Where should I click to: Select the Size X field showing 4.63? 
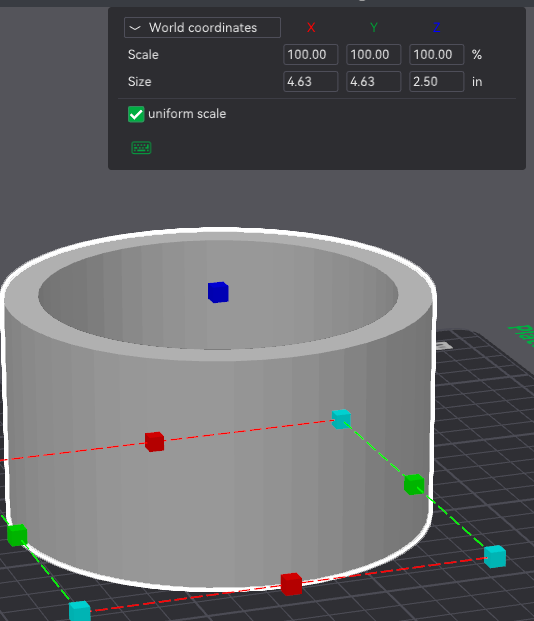[x=311, y=82]
